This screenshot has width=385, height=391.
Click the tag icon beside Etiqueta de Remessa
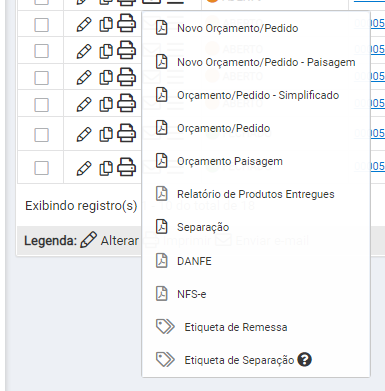click(165, 327)
